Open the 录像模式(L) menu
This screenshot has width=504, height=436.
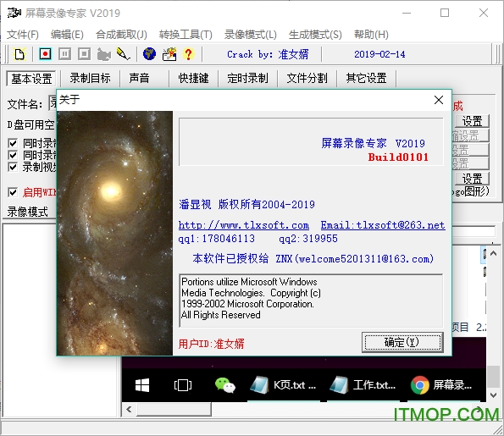(251, 35)
